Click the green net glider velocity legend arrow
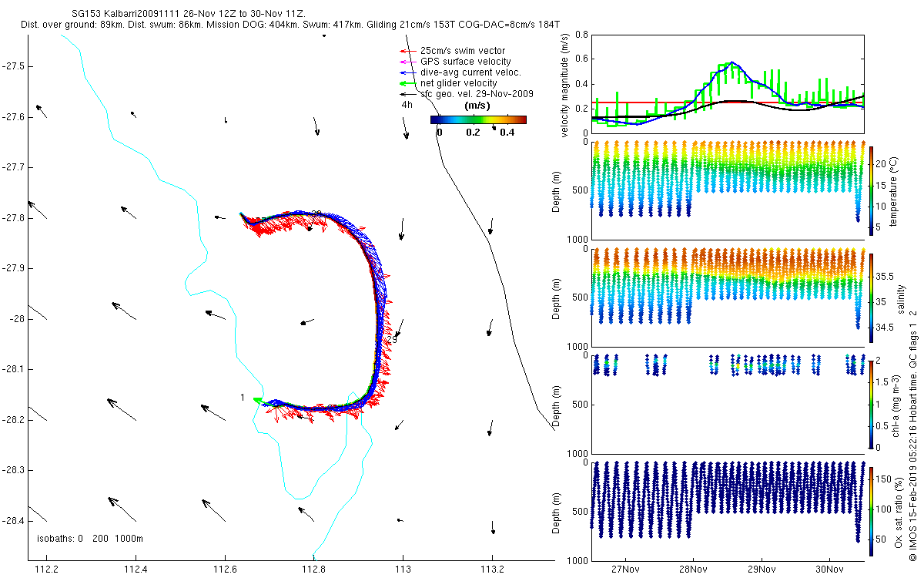Screen dimensions: 924x578 (407, 83)
